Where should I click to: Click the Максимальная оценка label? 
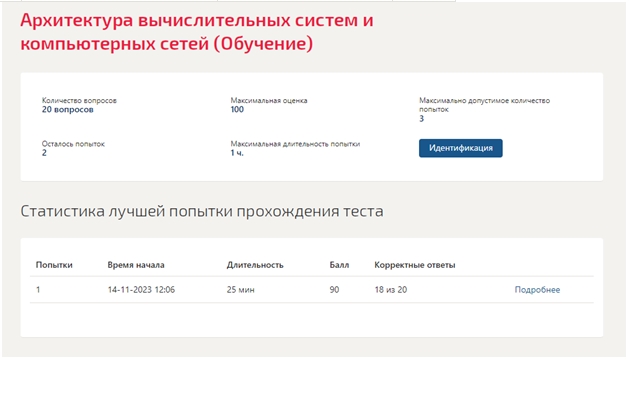269,100
